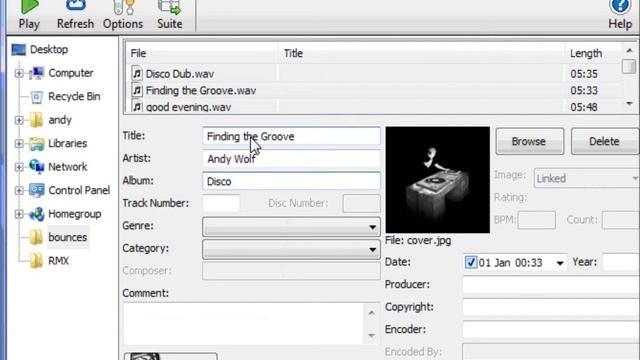Click the Encoder field
The height and width of the screenshot is (360, 640).
click(551, 329)
